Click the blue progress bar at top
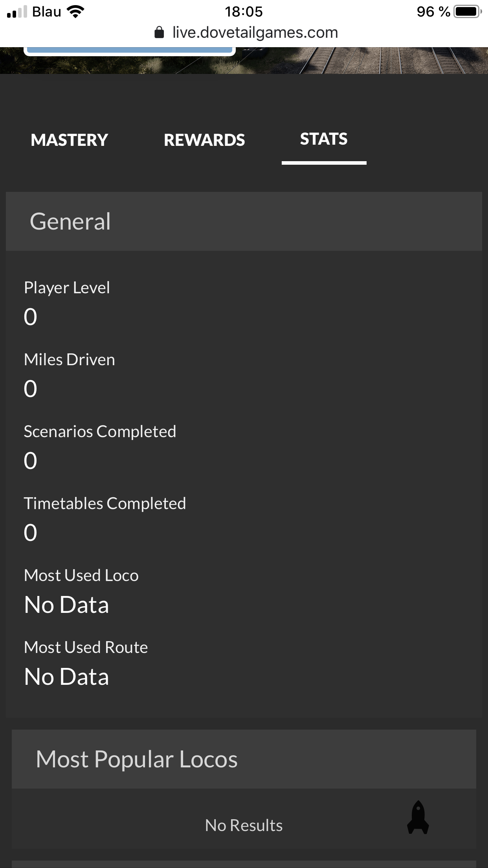Viewport: 488px width, 868px height. point(130,50)
